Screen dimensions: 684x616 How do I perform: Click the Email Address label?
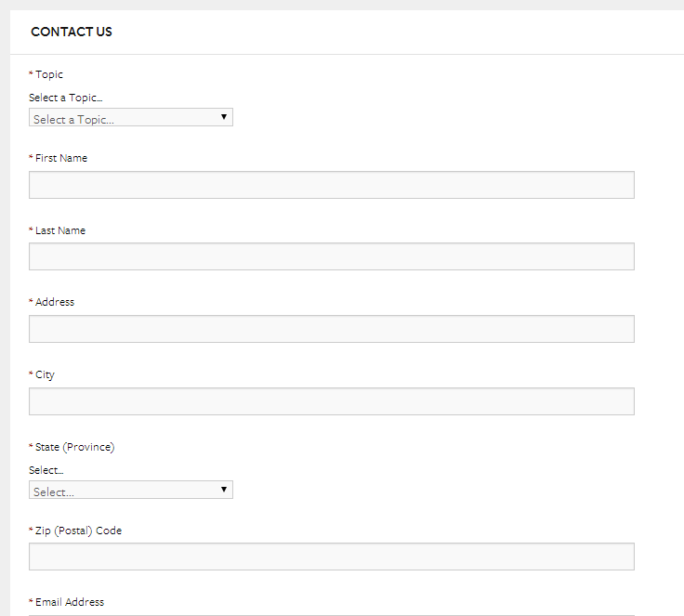click(x=70, y=602)
